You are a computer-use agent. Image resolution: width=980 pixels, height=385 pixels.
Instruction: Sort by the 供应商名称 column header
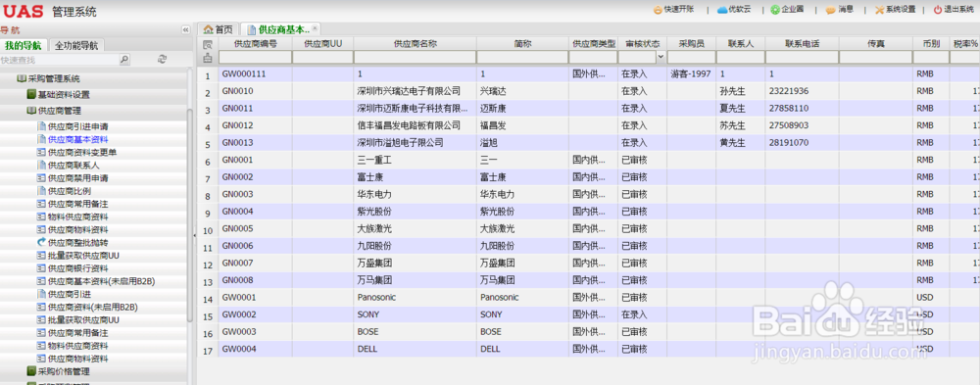coord(415,44)
